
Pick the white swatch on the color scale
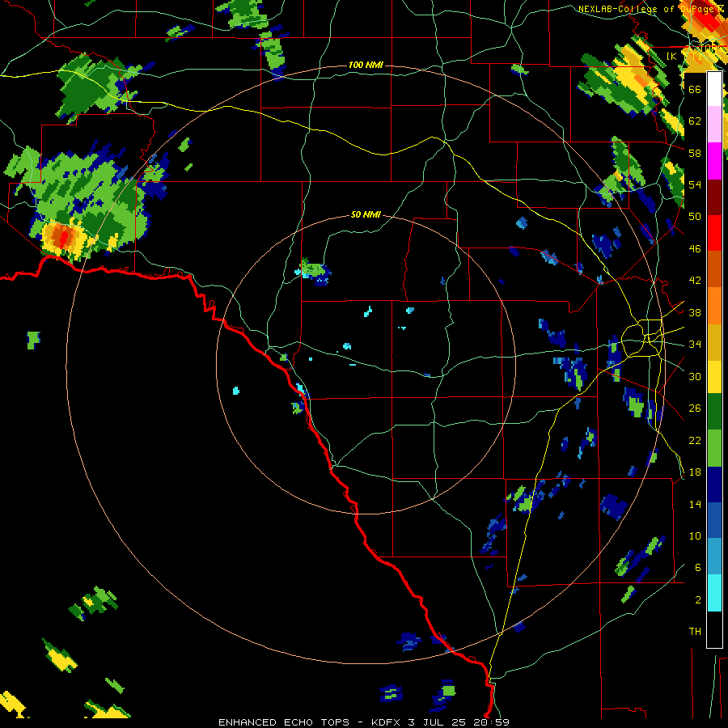coord(714,89)
